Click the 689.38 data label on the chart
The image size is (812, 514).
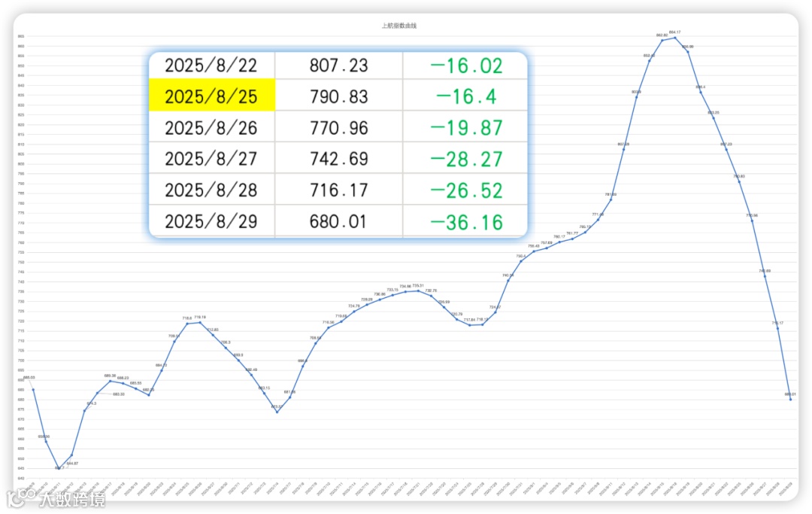[110, 376]
